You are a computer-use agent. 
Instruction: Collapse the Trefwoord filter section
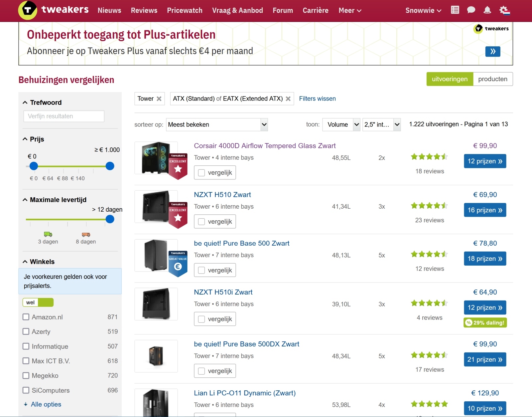click(x=43, y=103)
